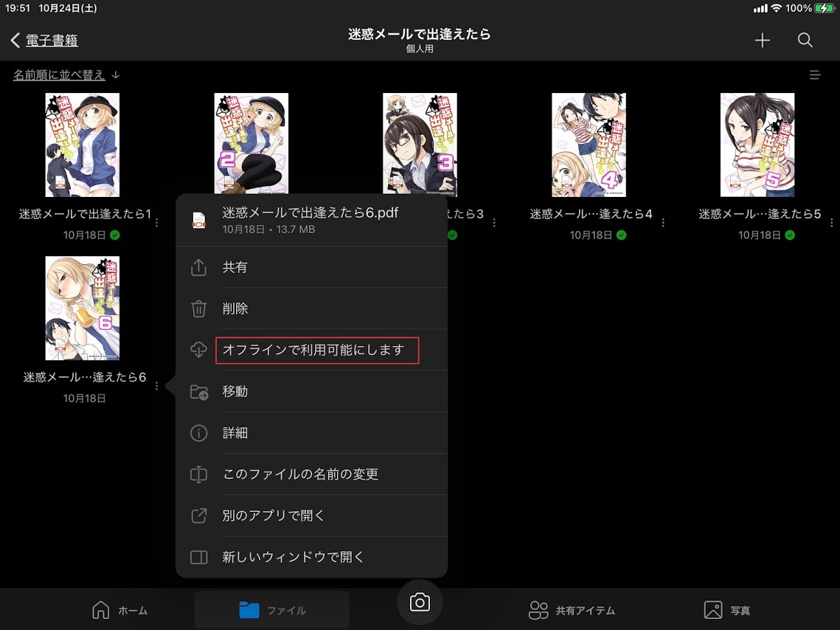Select このファイルの名前の変更
Screen dimensions: 840x630
coord(312,474)
